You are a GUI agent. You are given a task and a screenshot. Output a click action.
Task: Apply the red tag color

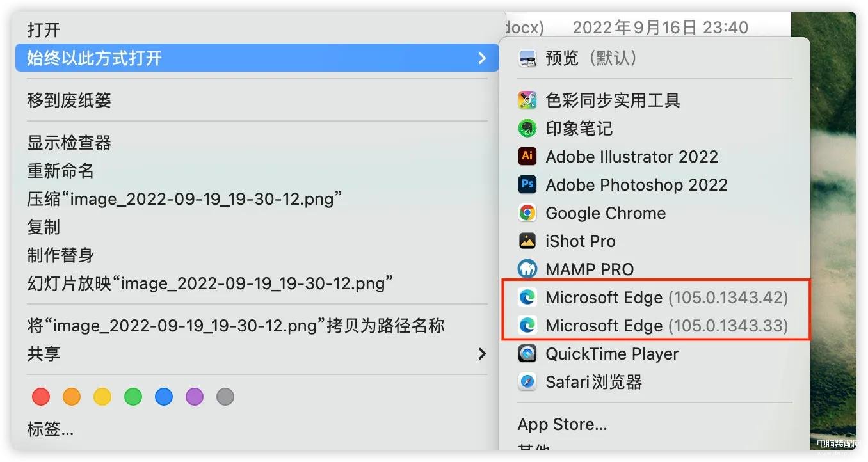41,397
